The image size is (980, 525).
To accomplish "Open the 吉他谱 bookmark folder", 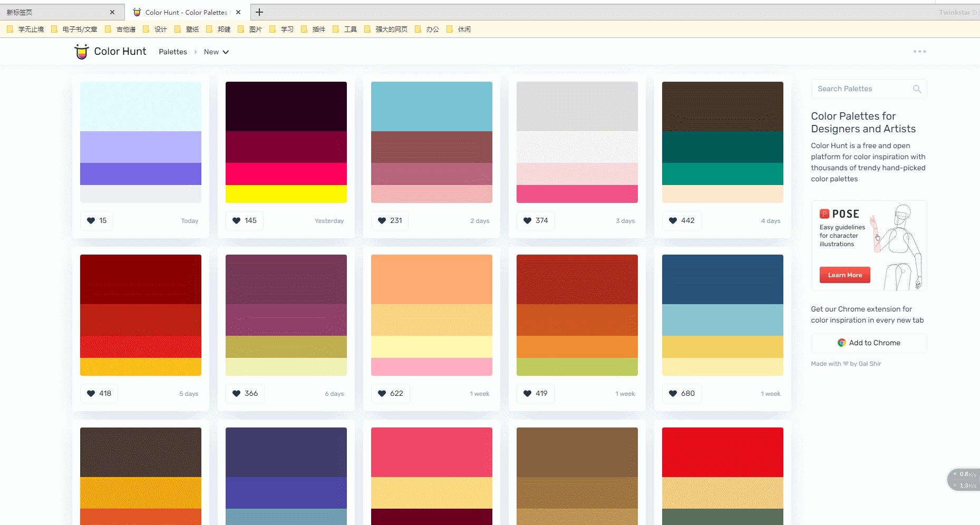I will coord(121,29).
